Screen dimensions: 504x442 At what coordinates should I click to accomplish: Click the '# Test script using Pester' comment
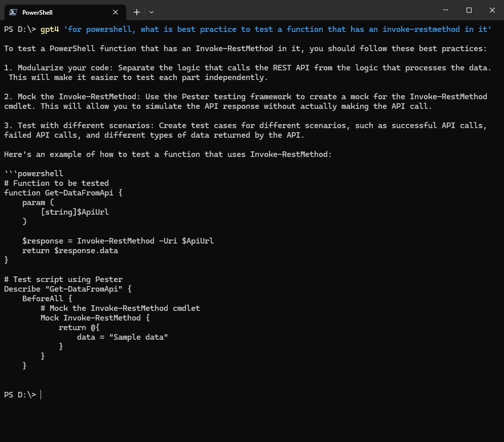click(x=63, y=279)
